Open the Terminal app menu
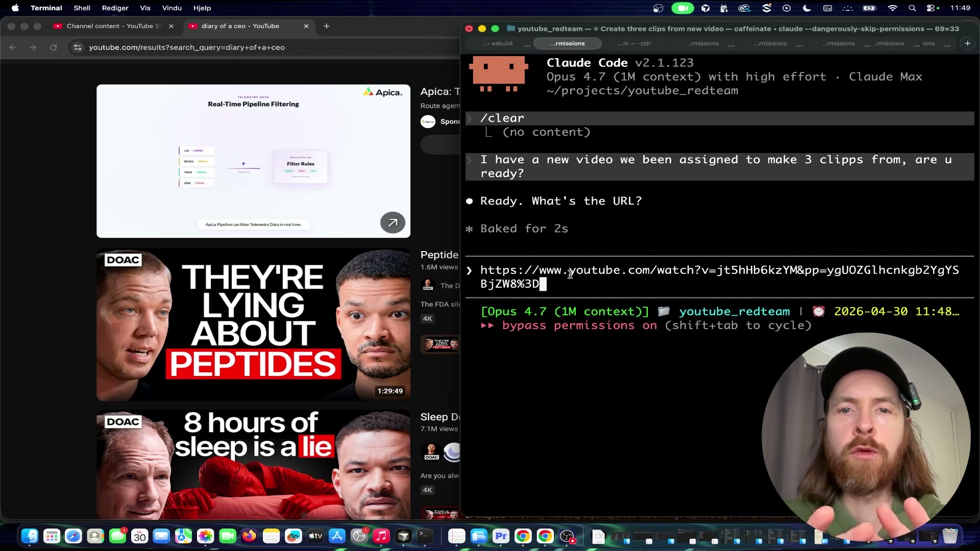980x551 pixels. point(46,8)
